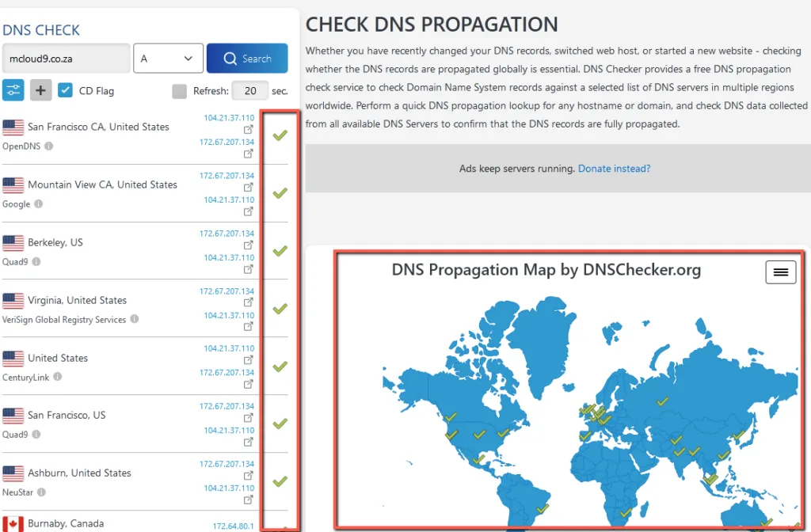Click the DNS Propagation Map by DNSChecker.org title
The image size is (811, 532).
546,270
